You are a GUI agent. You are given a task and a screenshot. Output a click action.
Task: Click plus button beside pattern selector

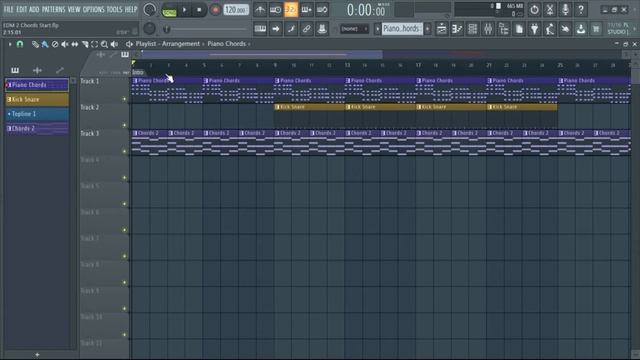coord(427,29)
